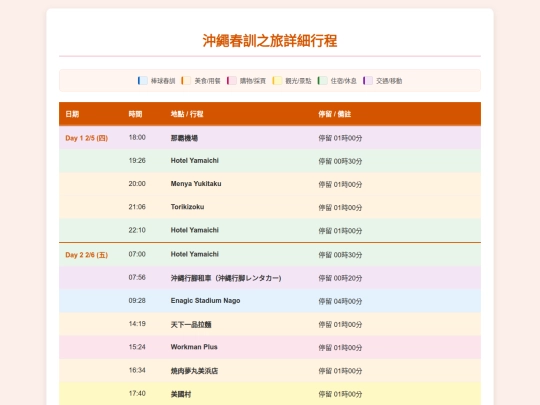Click the 日期 column header

pyautogui.click(x=72, y=114)
